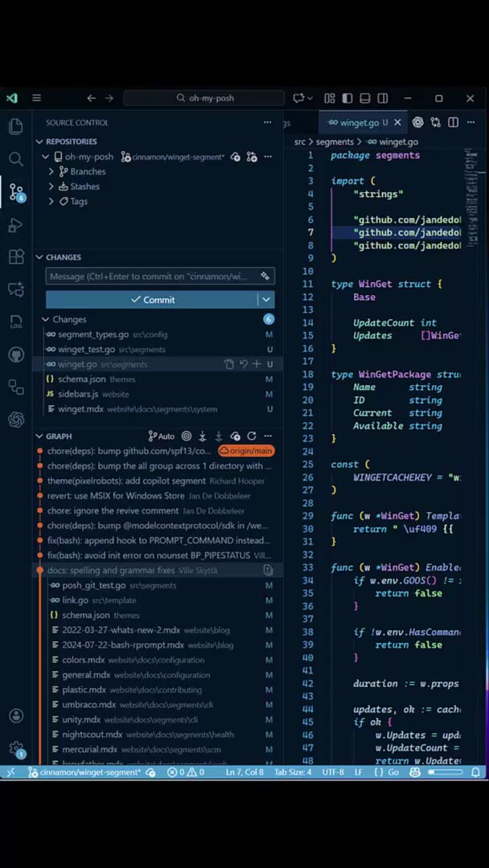Click the publish cloud icon for oh-my-posh repository
489x868 pixels.
[236, 158]
